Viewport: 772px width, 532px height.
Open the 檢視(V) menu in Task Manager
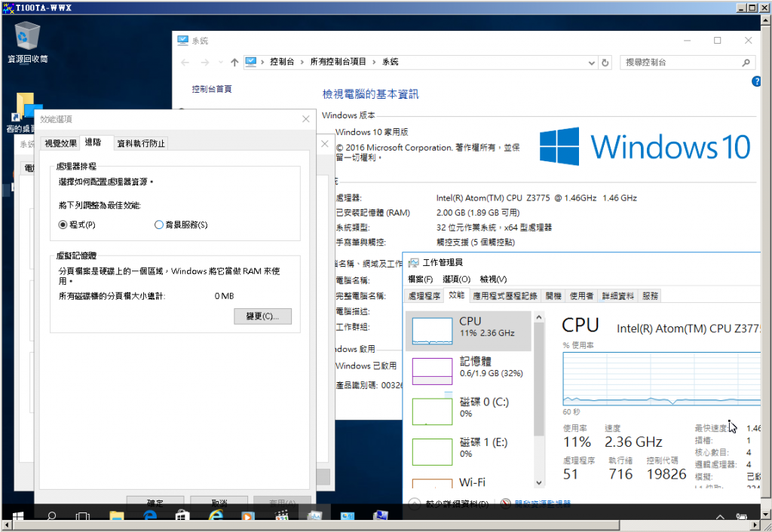[x=493, y=279]
